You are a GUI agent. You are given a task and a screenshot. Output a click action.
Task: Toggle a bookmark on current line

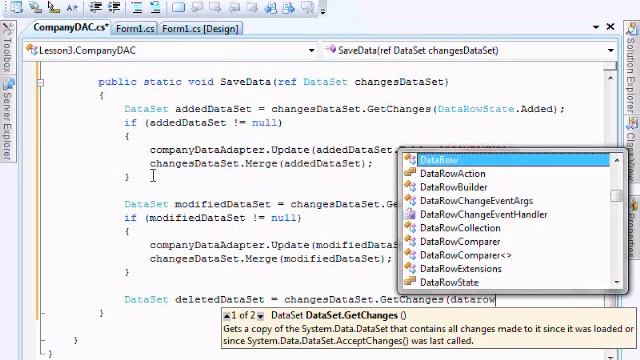pos(178,7)
